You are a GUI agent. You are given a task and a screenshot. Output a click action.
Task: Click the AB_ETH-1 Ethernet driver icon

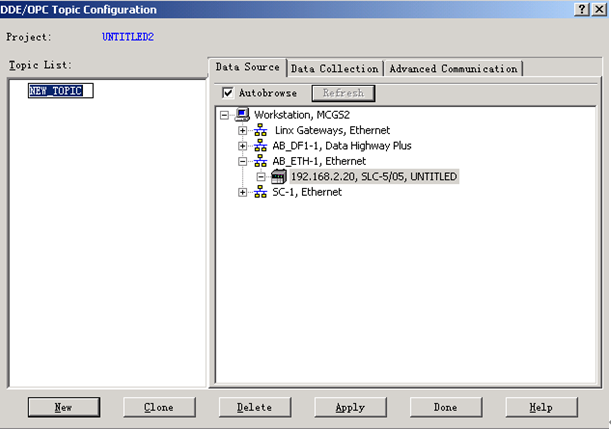pos(260,161)
